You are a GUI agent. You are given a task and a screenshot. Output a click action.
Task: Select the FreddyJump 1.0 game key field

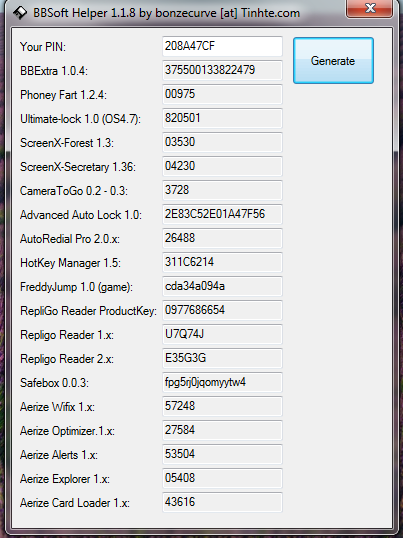pyautogui.click(x=222, y=286)
